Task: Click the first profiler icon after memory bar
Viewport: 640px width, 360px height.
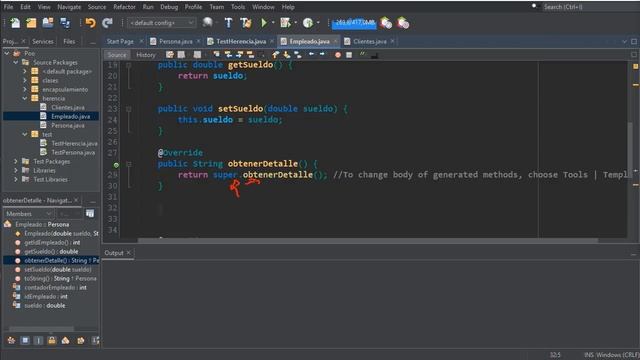Action: (x=386, y=23)
